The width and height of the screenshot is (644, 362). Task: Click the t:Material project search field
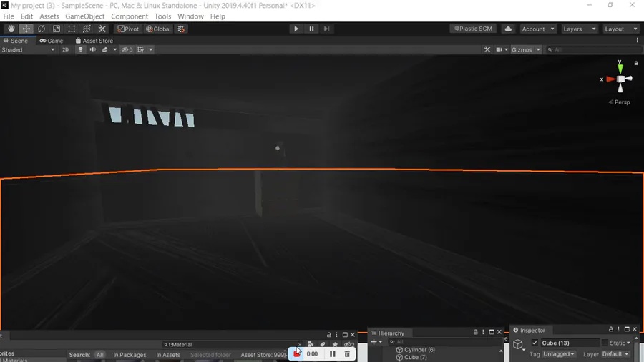pos(233,344)
